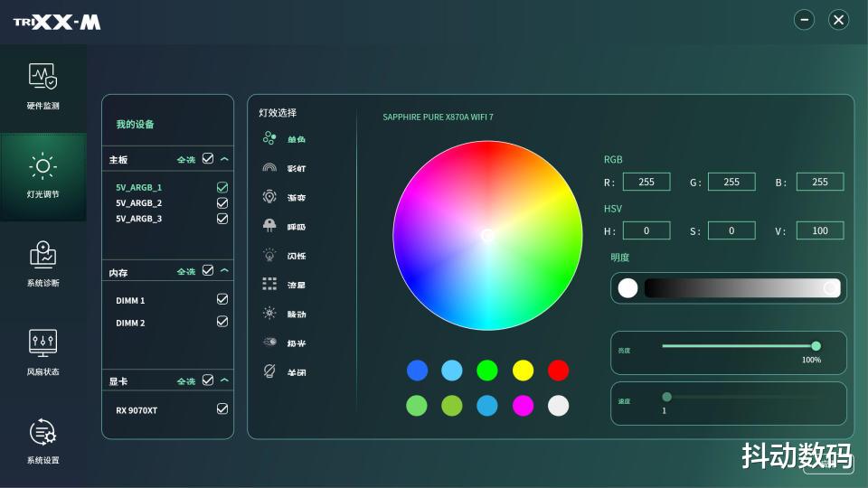Open the 灯光调节 lighting control page
This screenshot has width=868, height=488.
click(x=43, y=175)
